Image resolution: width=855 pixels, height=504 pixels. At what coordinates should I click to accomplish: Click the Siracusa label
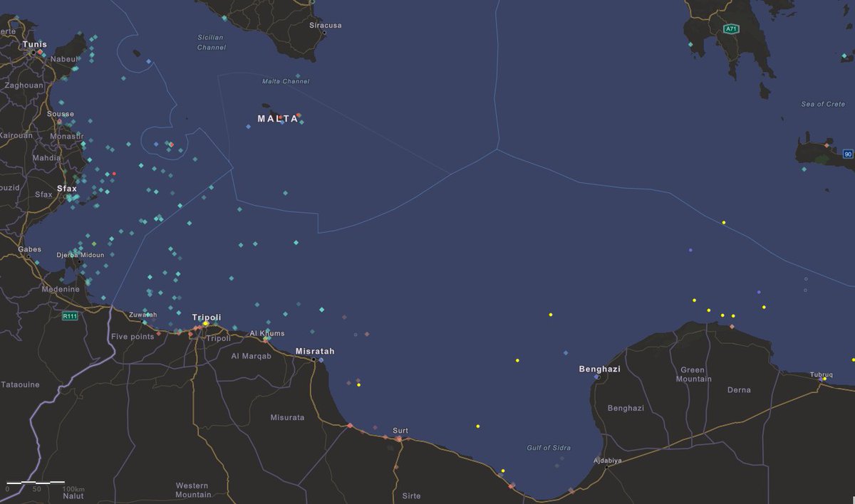tap(326, 26)
